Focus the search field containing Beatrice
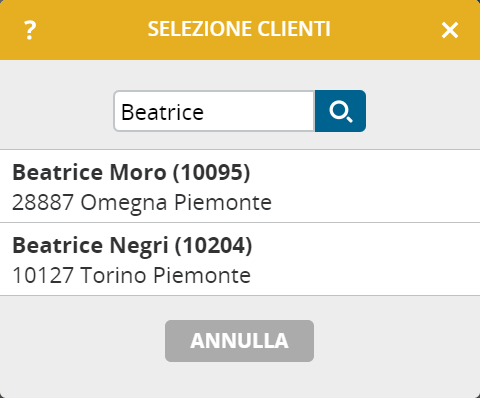This screenshot has height=398, width=480. coord(214,111)
